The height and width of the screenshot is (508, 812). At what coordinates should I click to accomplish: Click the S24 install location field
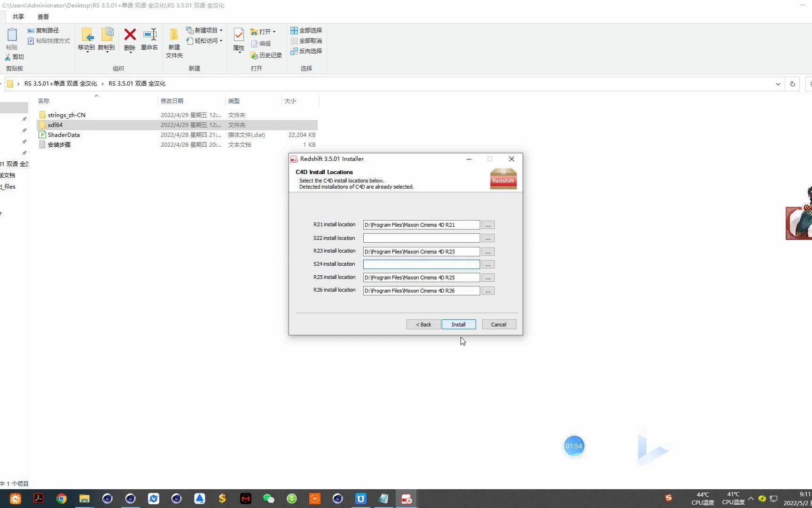click(422, 264)
